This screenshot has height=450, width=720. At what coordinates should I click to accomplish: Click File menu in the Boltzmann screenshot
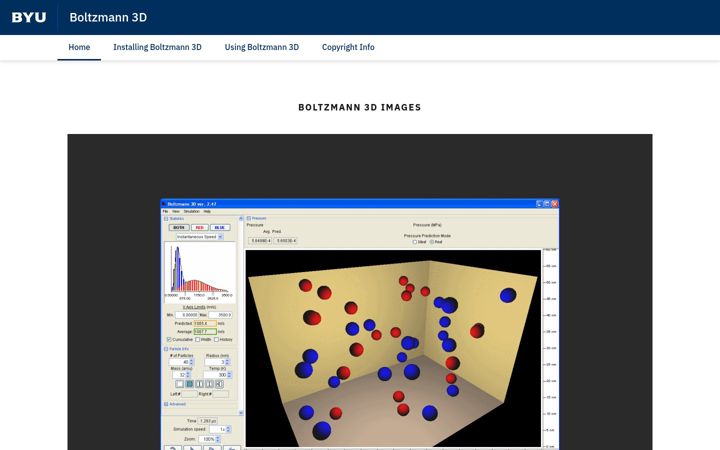(x=165, y=211)
